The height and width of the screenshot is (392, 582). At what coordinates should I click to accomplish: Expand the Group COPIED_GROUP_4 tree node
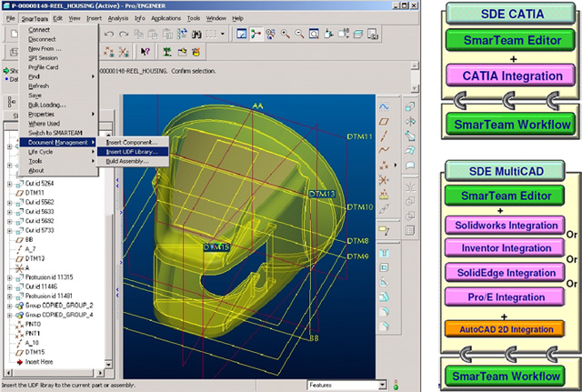coord(10,316)
